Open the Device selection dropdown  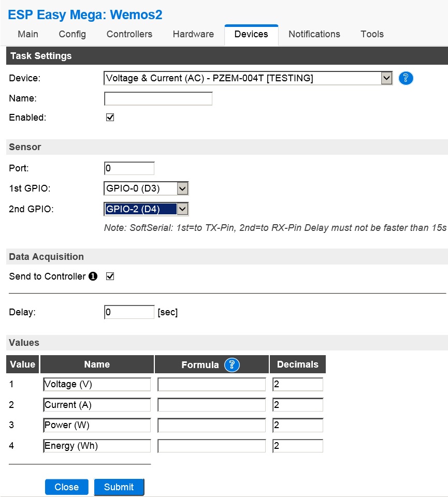(248, 78)
